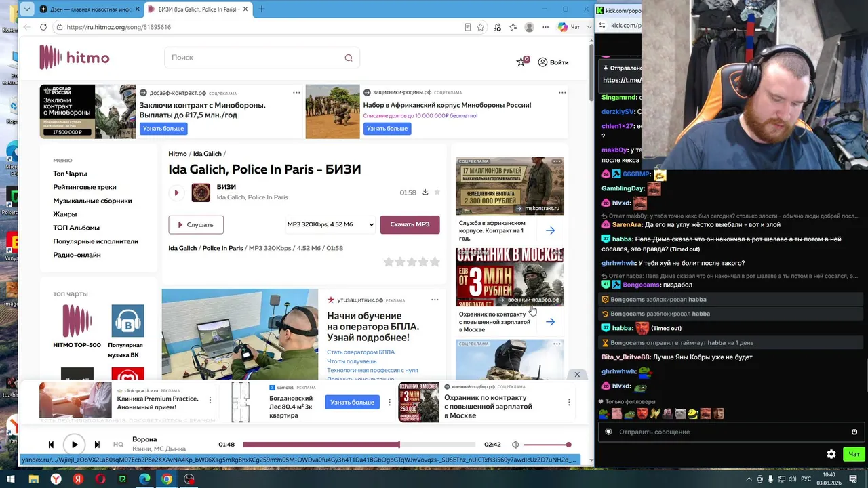Focus the Отправить сообщение chat field

(x=730, y=432)
